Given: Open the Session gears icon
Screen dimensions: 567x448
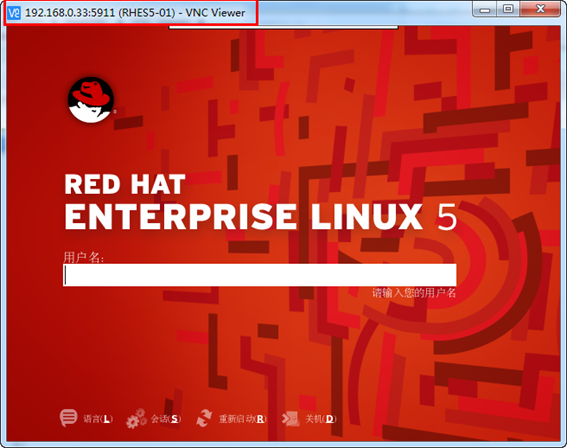Looking at the screenshot, I should click(136, 418).
